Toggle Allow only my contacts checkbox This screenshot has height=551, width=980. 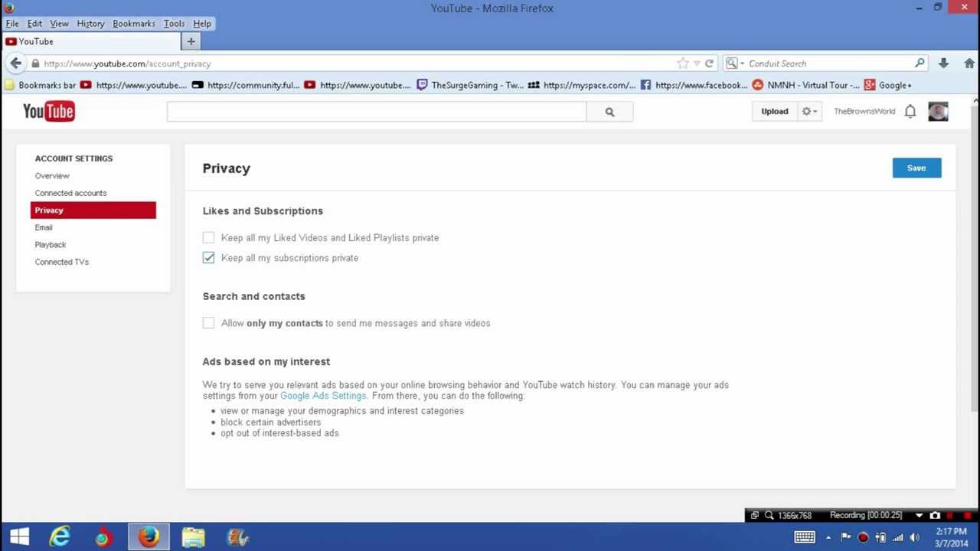(208, 323)
